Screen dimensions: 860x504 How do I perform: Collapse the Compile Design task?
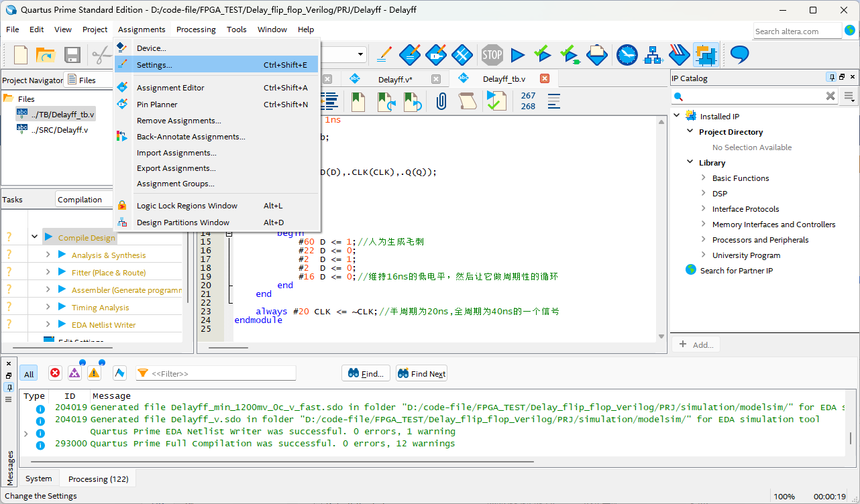[34, 237]
